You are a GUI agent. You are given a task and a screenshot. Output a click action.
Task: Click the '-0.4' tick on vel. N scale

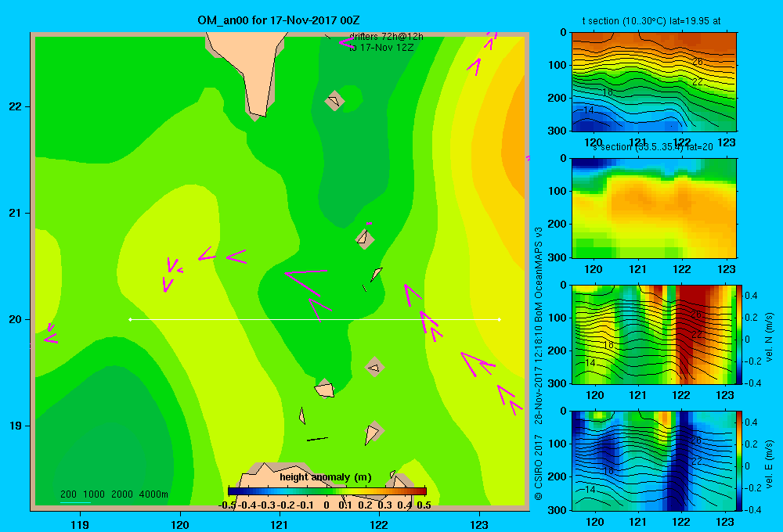[752, 383]
